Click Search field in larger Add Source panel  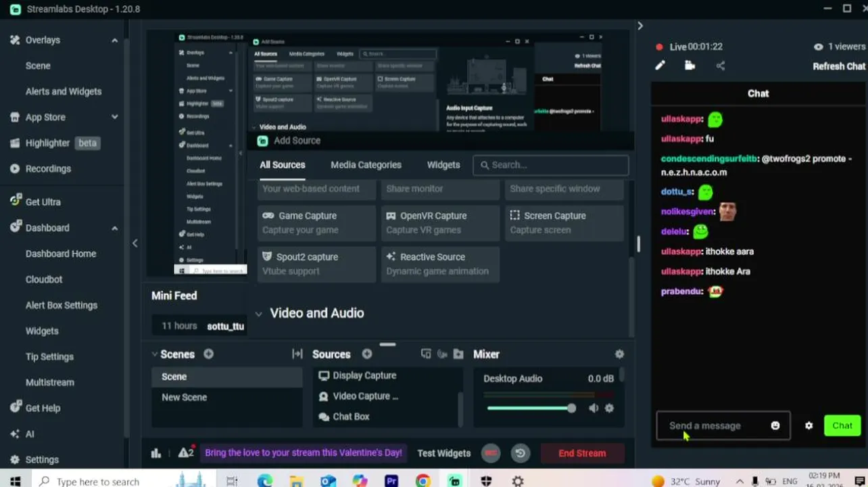551,165
